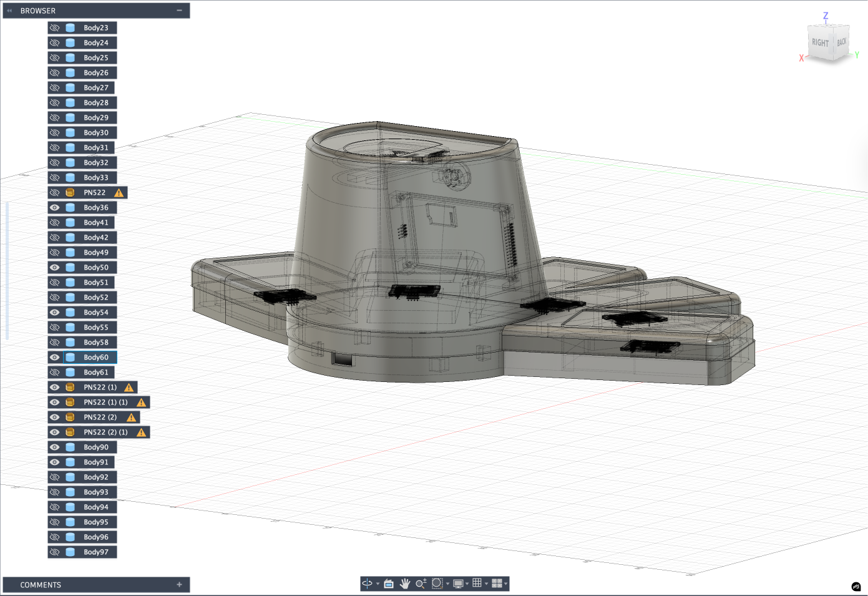This screenshot has width=868, height=596.
Task: Click the Look At camera icon
Action: 389,584
